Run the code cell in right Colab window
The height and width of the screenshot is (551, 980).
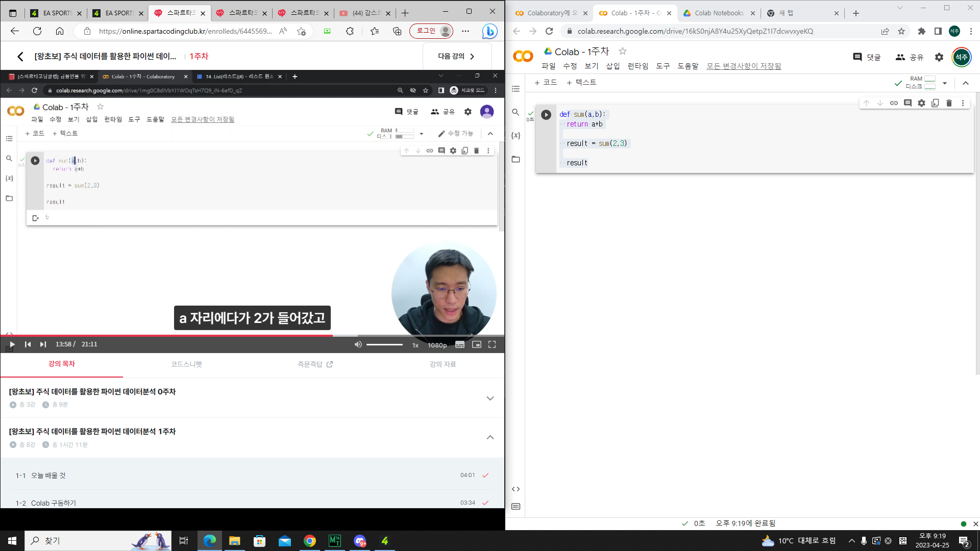(546, 115)
